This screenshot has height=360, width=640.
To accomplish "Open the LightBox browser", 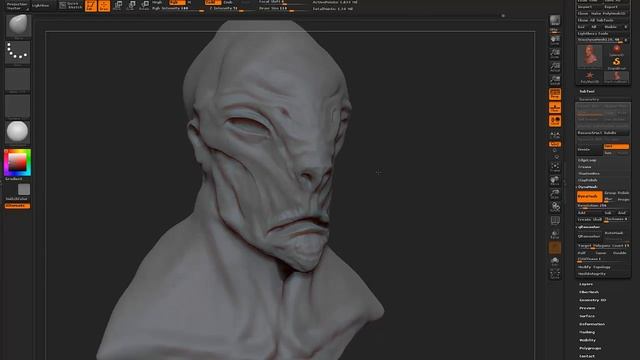I will pos(41,5).
